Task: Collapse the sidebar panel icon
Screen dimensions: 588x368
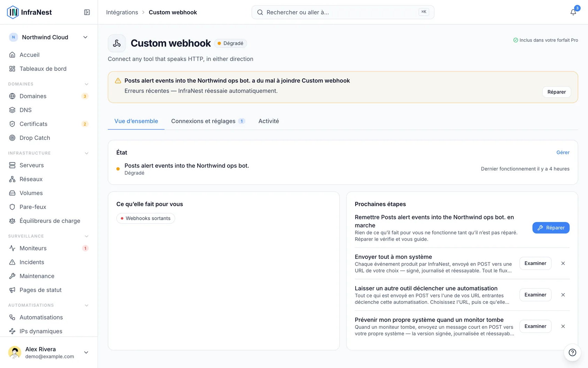Action: click(87, 12)
